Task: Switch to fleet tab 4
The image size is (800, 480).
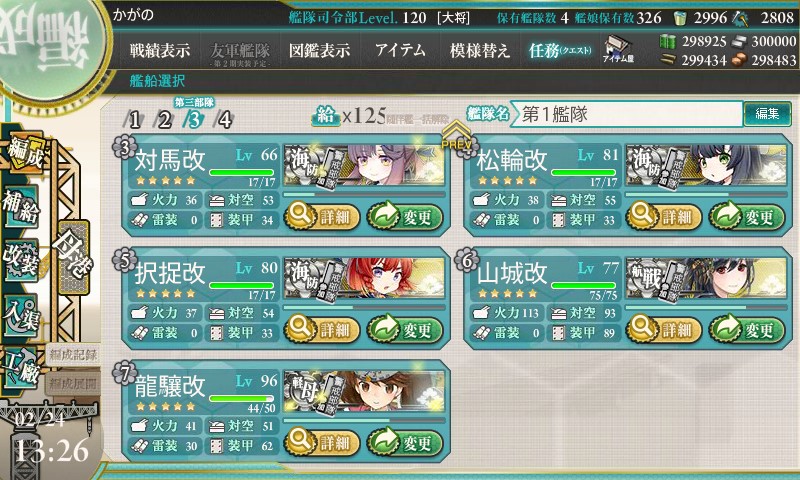Action: pyautogui.click(x=224, y=119)
